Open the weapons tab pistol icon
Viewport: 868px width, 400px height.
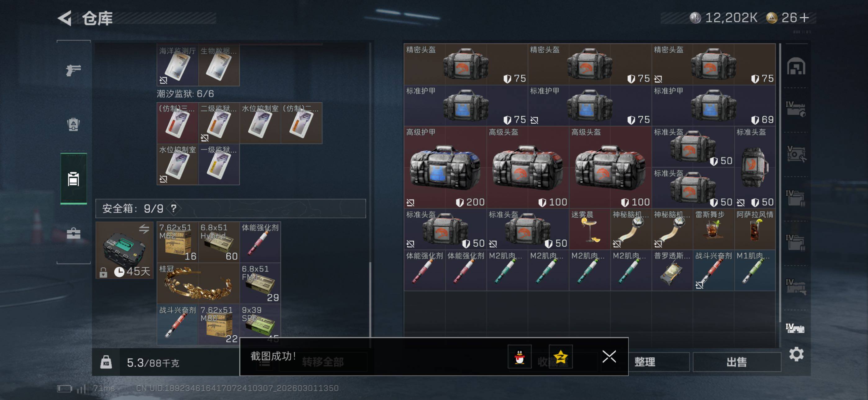coord(73,70)
